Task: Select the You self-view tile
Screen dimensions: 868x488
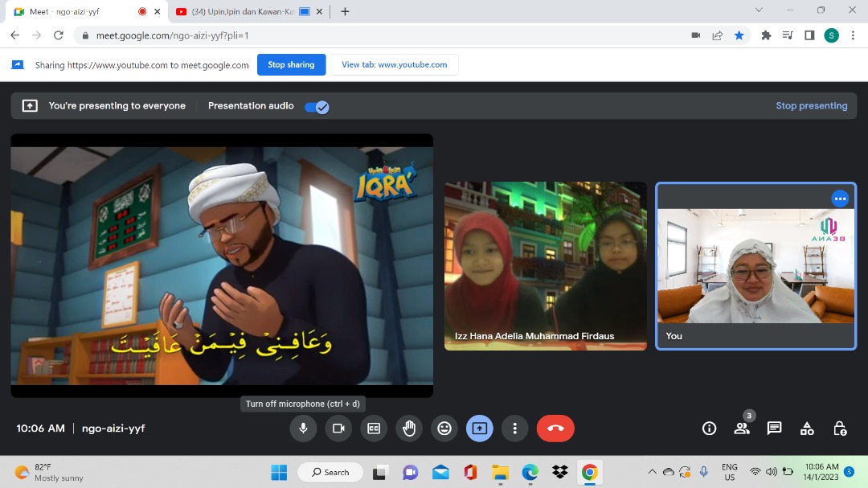Action: 755,266
